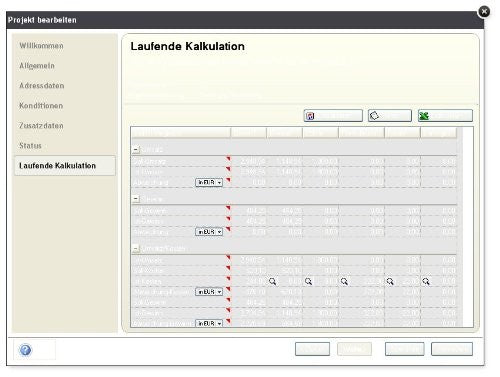Viewport: 500px width, 377px height.
Task: Go to the Adressdaten section
Action: point(42,86)
